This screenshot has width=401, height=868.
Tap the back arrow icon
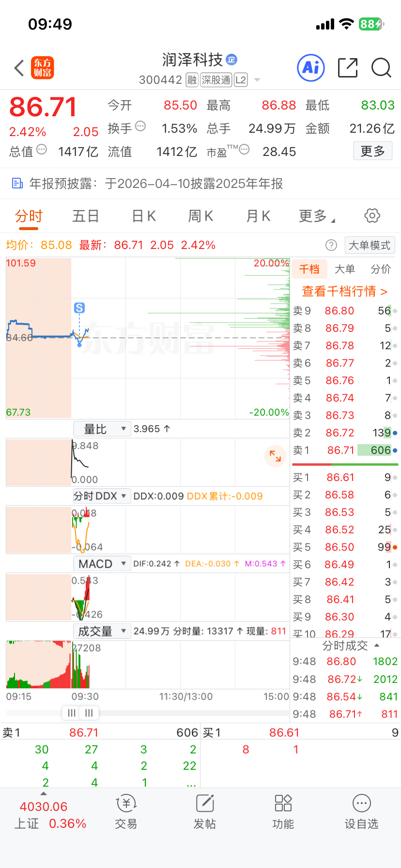19,68
